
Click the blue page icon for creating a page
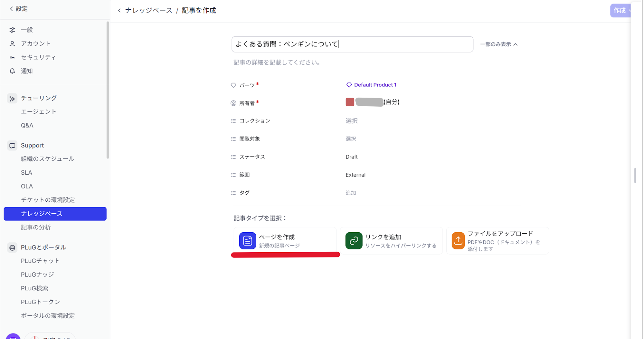tap(248, 241)
